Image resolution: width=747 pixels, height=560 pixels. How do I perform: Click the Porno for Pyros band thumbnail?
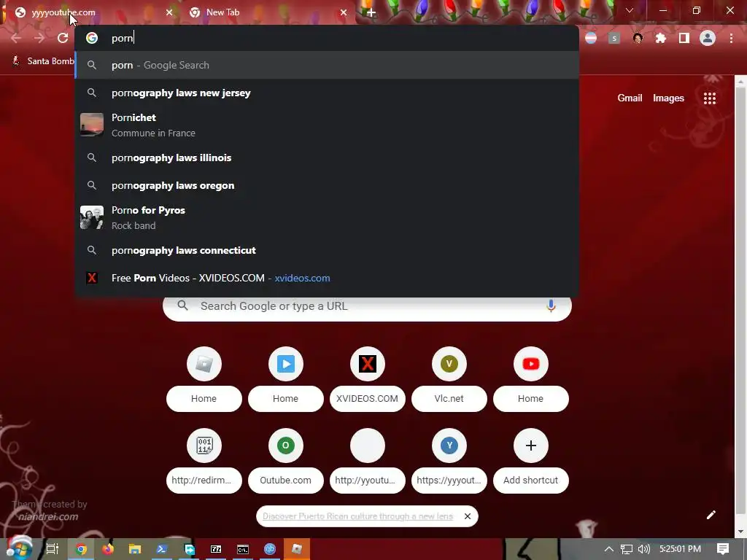pyautogui.click(x=92, y=217)
